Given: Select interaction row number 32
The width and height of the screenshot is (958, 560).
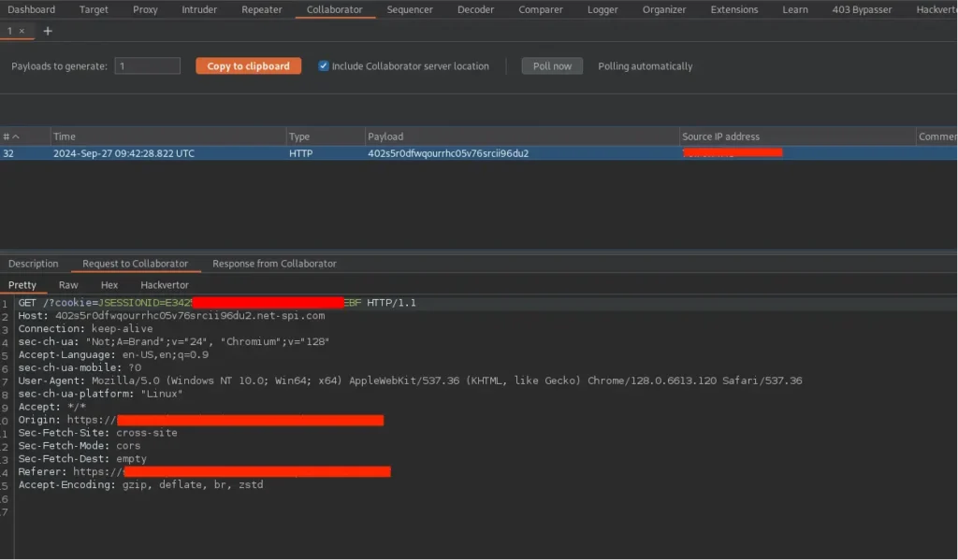Looking at the screenshot, I should (x=478, y=153).
